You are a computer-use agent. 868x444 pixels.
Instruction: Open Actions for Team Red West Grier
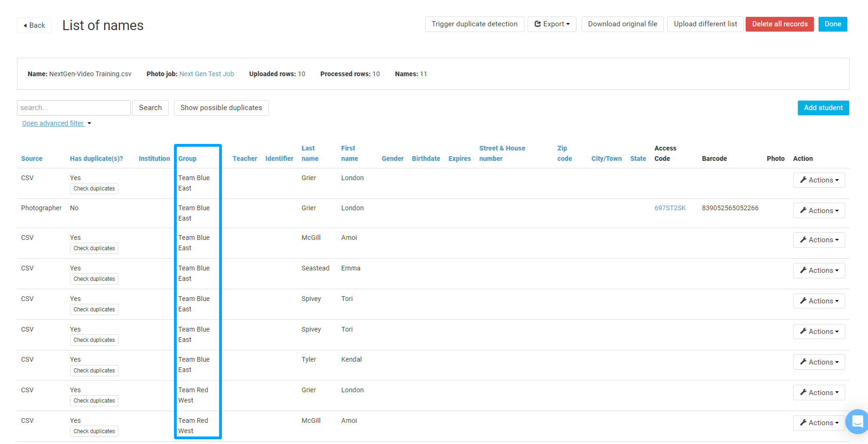point(819,393)
